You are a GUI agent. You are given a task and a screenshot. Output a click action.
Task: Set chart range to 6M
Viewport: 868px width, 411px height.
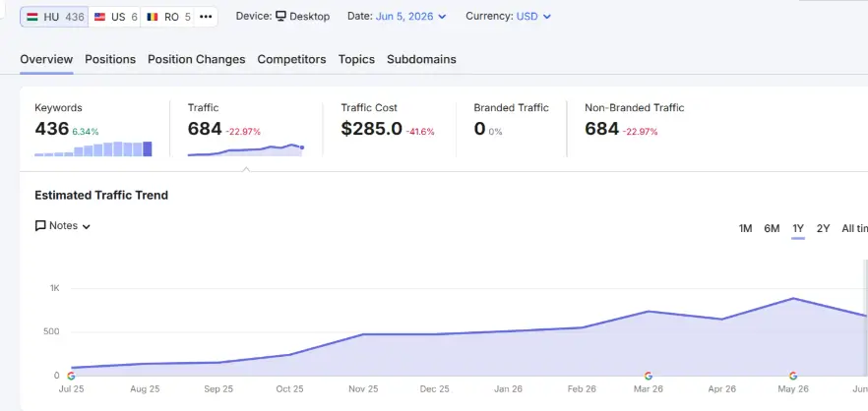[x=772, y=228]
